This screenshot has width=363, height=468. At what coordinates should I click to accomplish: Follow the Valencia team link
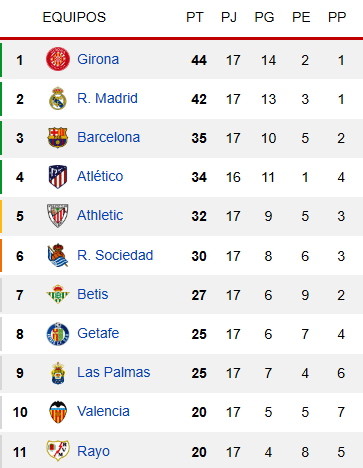click(x=103, y=411)
